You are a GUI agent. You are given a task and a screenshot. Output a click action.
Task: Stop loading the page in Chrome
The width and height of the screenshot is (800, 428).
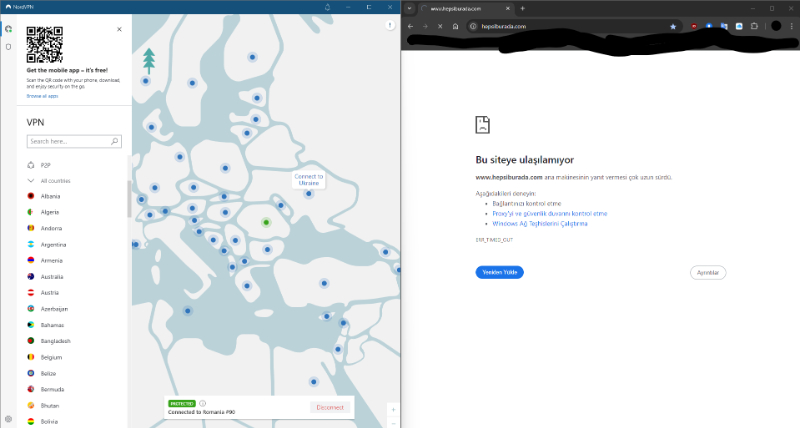coord(440,26)
